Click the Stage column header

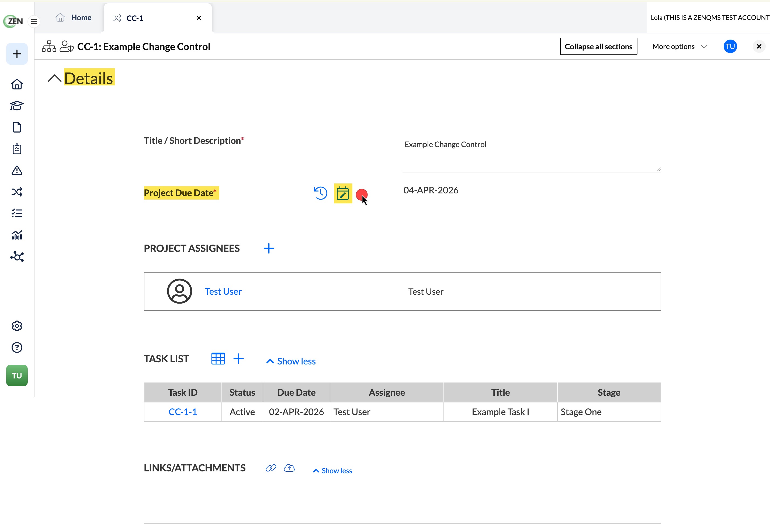pos(609,393)
